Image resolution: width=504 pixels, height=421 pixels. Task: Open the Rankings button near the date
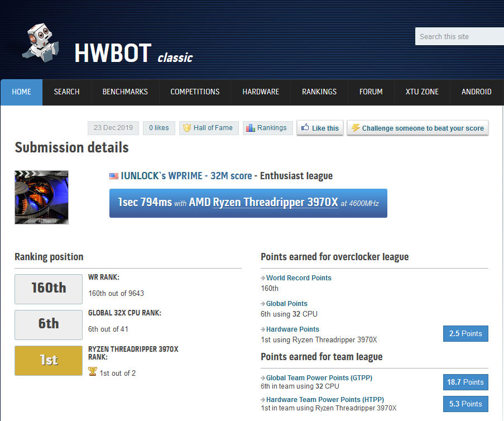point(268,128)
